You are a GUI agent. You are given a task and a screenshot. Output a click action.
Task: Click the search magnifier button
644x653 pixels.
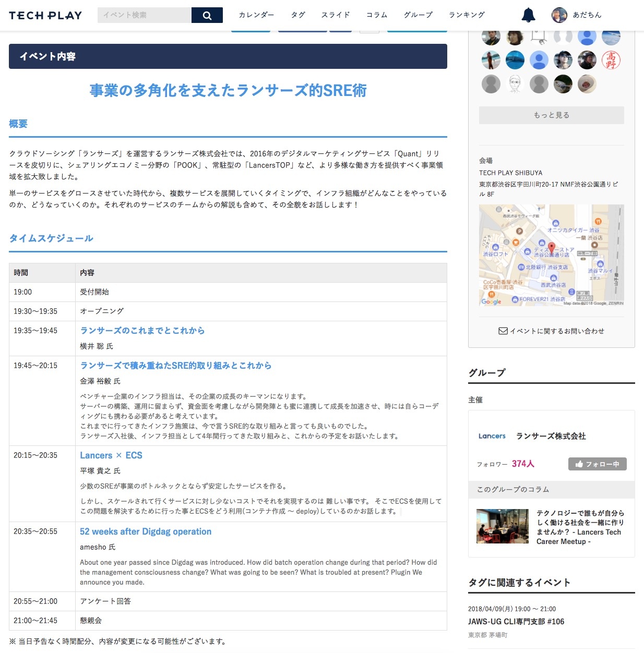pos(207,15)
